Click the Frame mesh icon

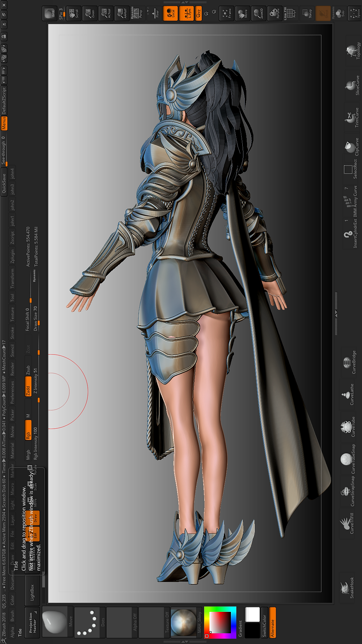pyautogui.click(x=226, y=14)
